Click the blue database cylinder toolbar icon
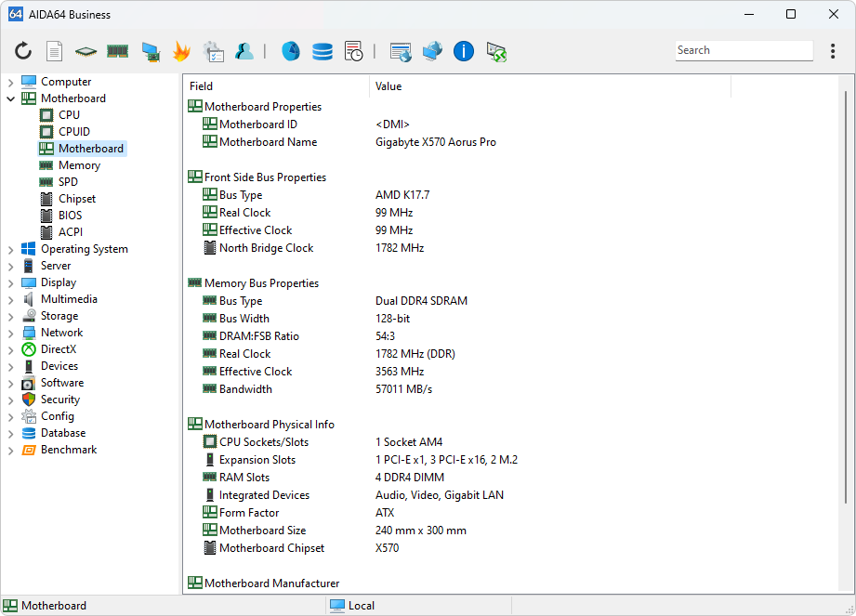 pos(323,52)
